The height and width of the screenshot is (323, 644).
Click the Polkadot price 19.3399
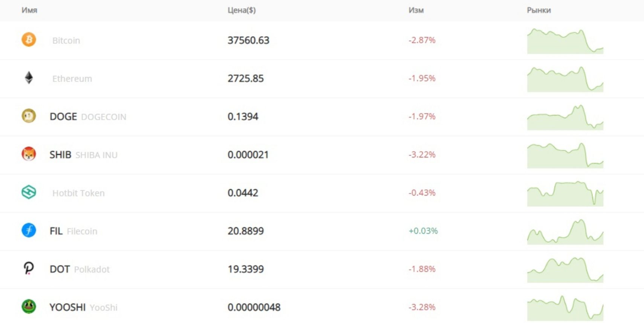click(x=246, y=269)
